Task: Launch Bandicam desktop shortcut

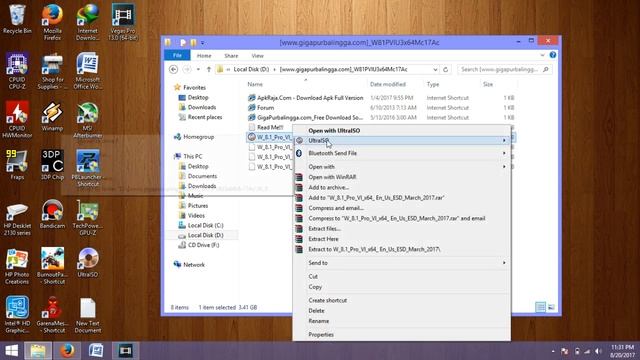Action: [52, 214]
